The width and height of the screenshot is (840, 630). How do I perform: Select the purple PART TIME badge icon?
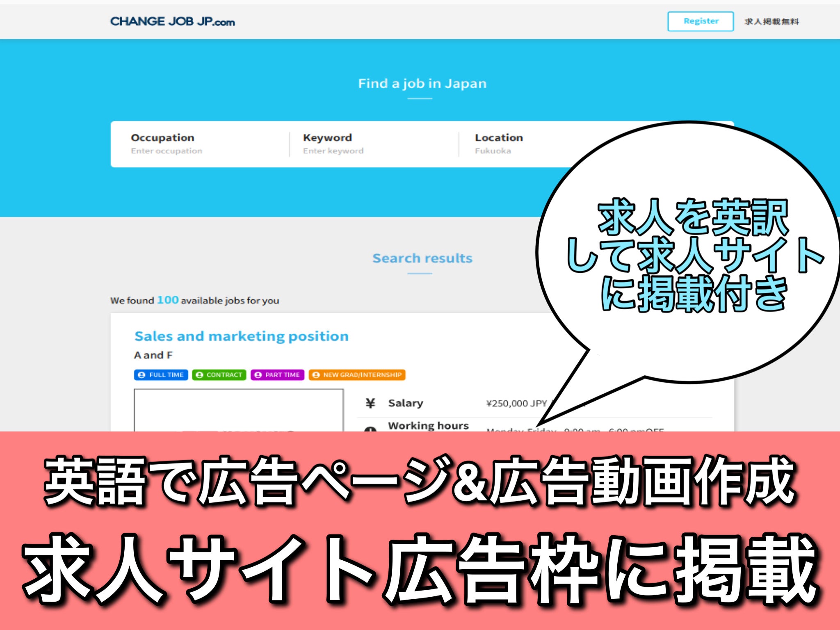(258, 375)
